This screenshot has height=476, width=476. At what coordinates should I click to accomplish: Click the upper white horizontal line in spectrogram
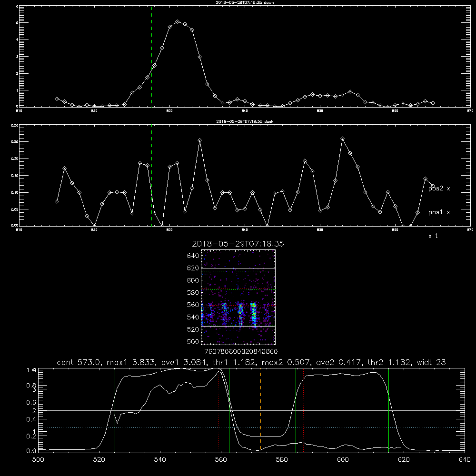tap(238, 268)
